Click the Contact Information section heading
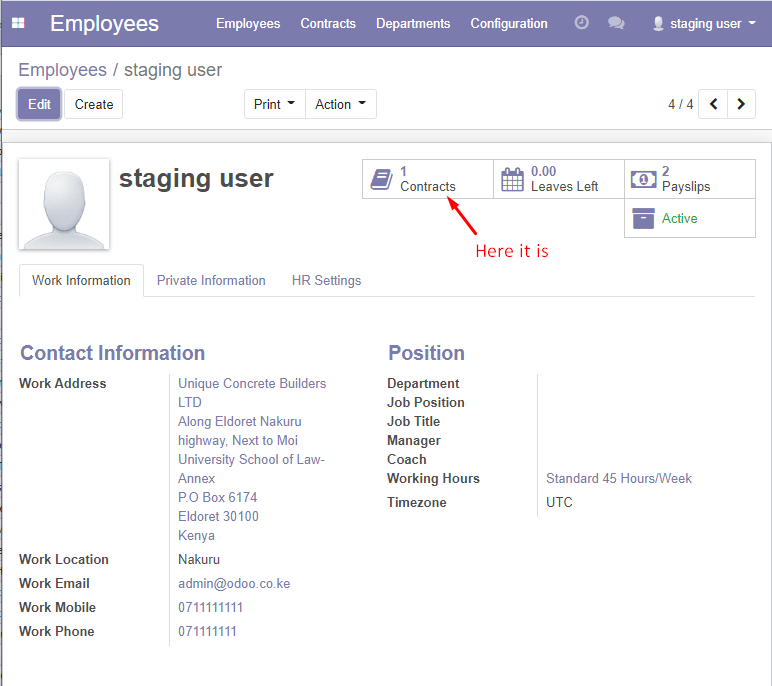The width and height of the screenshot is (772, 686). pyautogui.click(x=112, y=353)
